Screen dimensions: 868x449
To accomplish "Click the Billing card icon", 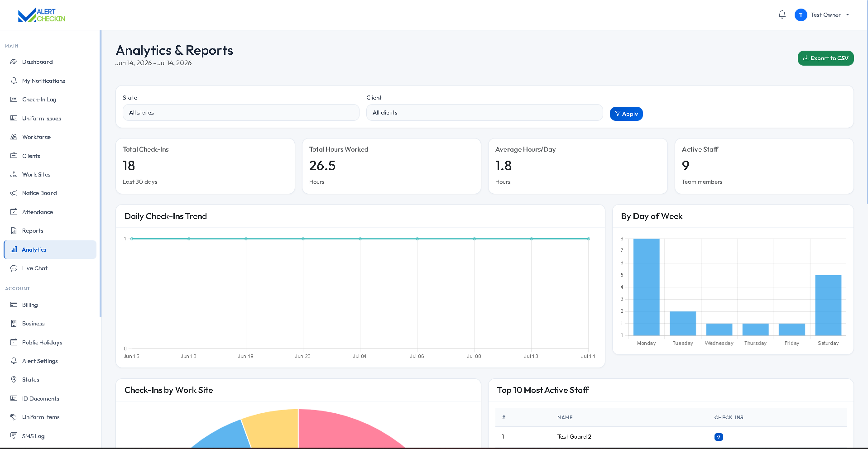I will pyautogui.click(x=14, y=305).
